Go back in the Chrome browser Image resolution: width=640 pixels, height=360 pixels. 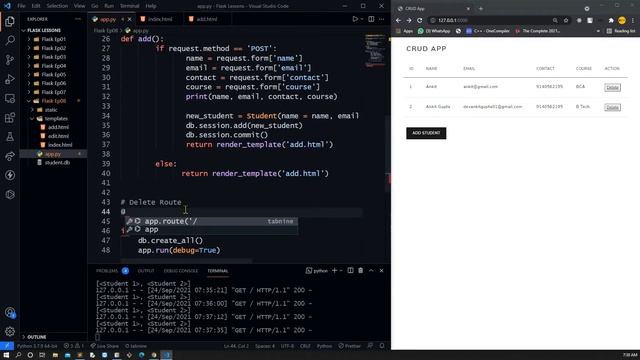coord(398,20)
